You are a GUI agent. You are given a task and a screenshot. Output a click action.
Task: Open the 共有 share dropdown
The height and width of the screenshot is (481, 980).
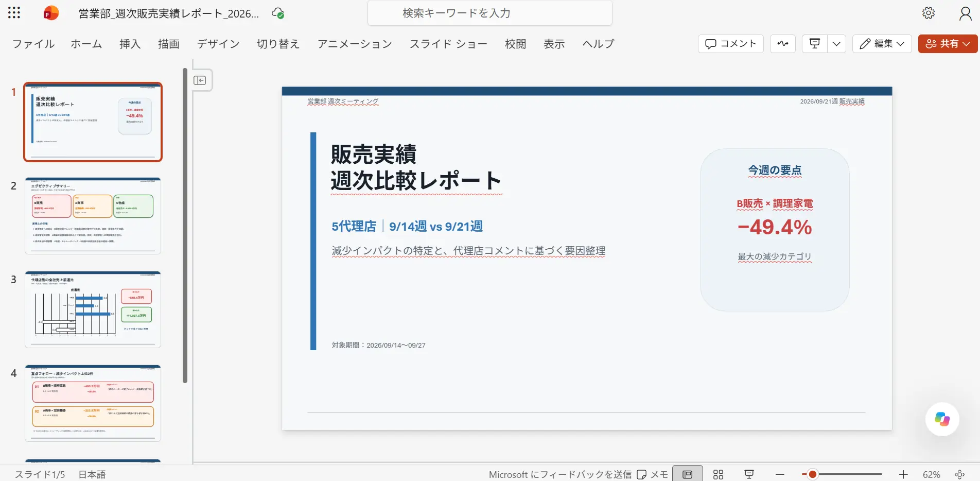pyautogui.click(x=948, y=44)
